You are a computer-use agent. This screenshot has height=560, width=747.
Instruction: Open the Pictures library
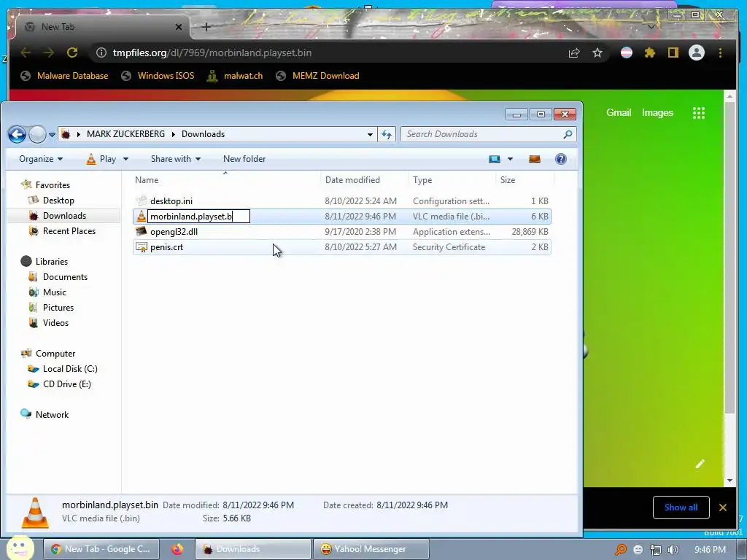[x=58, y=307]
